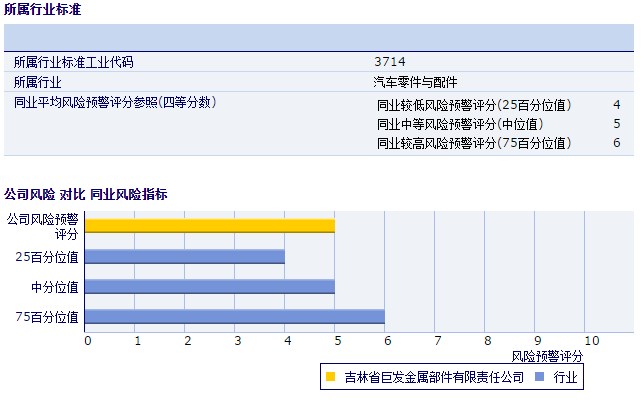
Task: Select the blue 25百分位值 bar in chart
Action: 185,256
